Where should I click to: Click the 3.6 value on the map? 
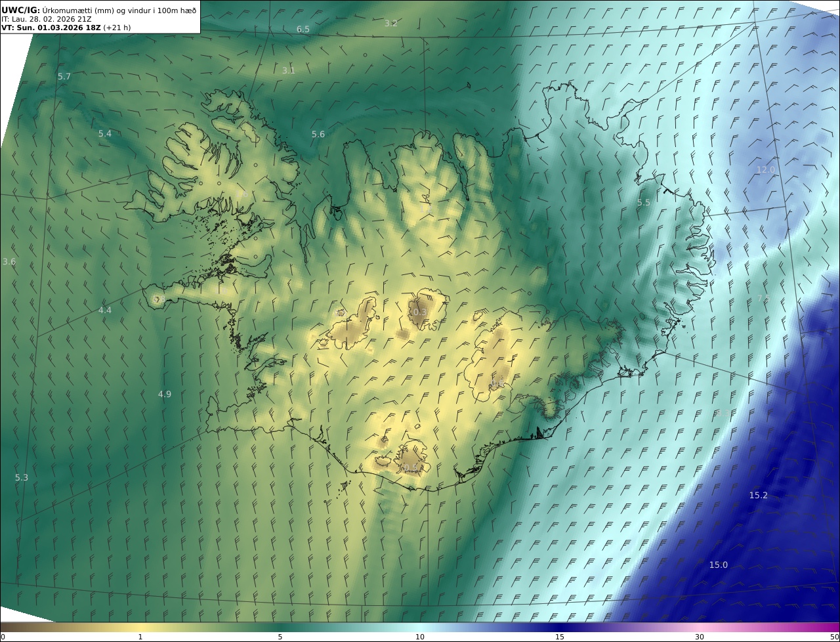[x=9, y=262]
